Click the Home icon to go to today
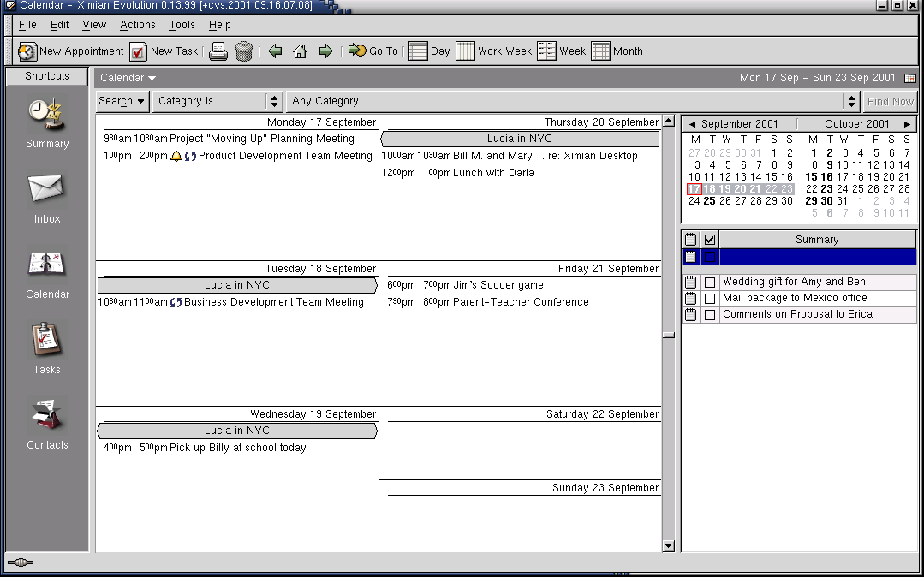Viewport: 924px width, 577px height. [300, 51]
